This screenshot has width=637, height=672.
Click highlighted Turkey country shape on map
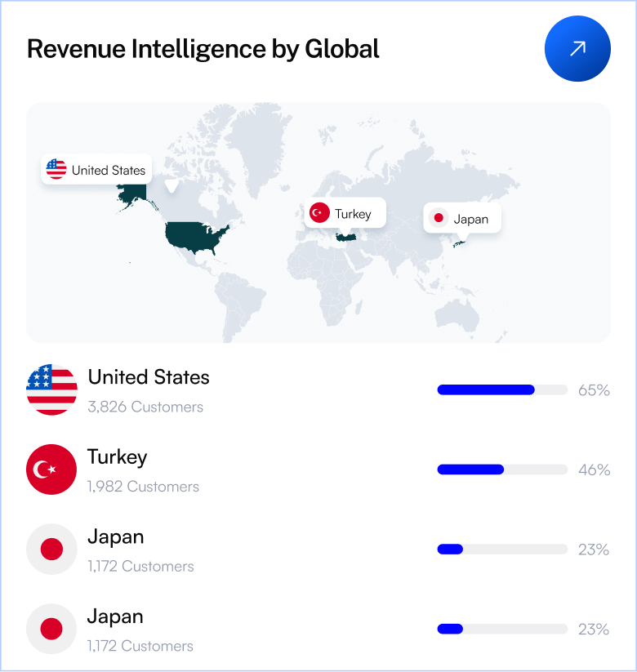point(346,237)
